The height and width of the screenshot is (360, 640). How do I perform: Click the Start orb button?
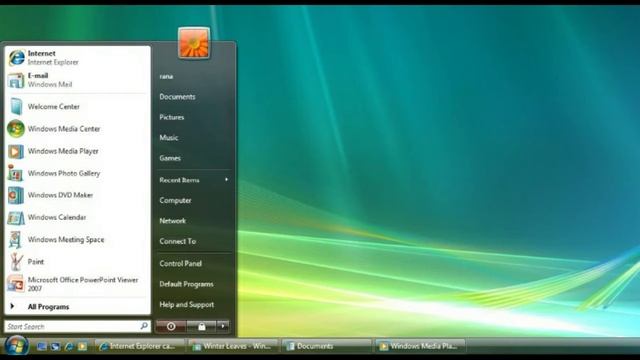(16, 346)
